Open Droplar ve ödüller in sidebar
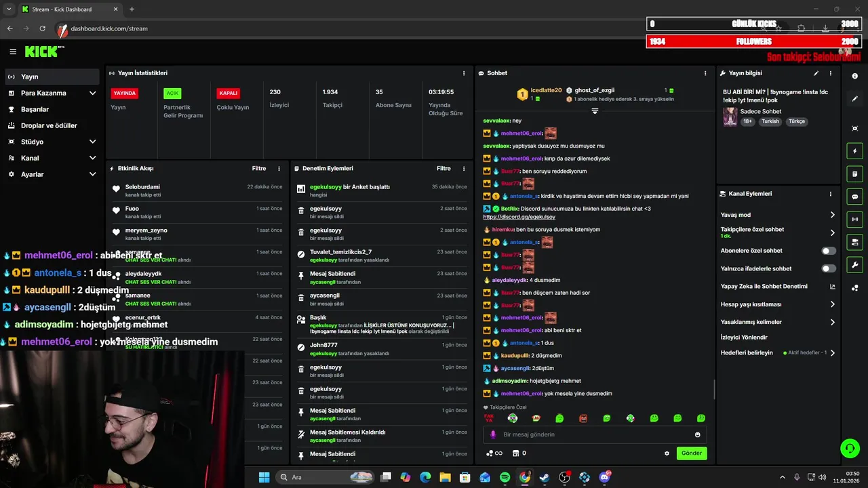 52,125
